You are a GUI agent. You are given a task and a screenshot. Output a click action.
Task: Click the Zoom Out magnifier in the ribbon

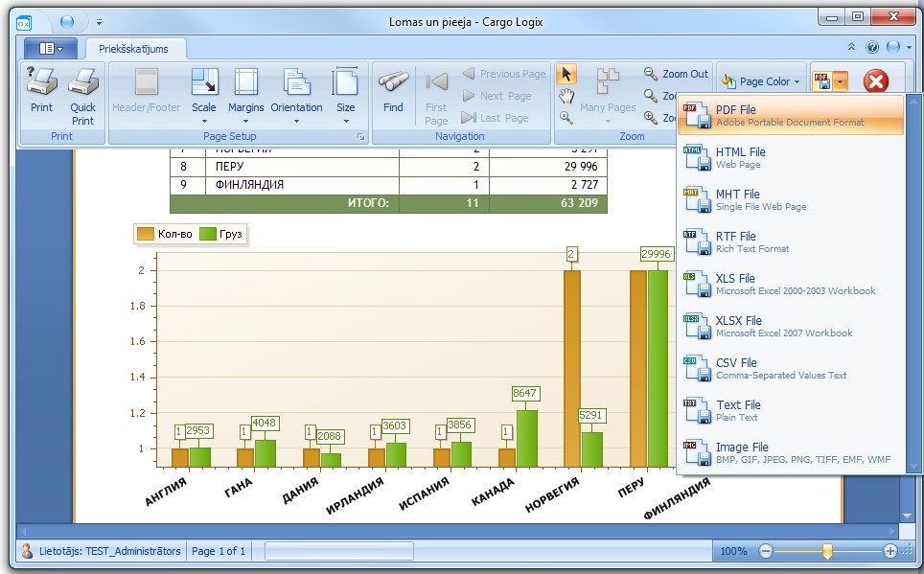click(x=652, y=74)
